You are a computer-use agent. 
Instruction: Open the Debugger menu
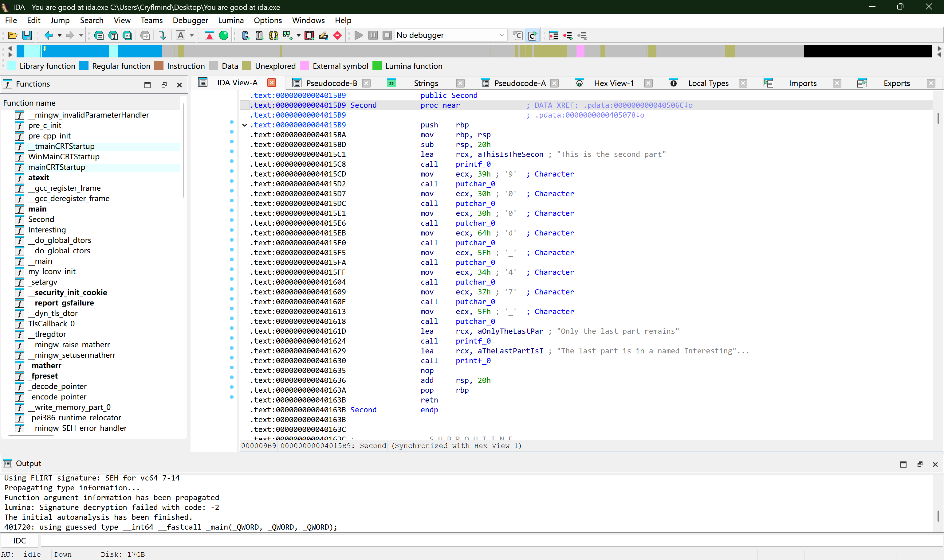(x=190, y=20)
